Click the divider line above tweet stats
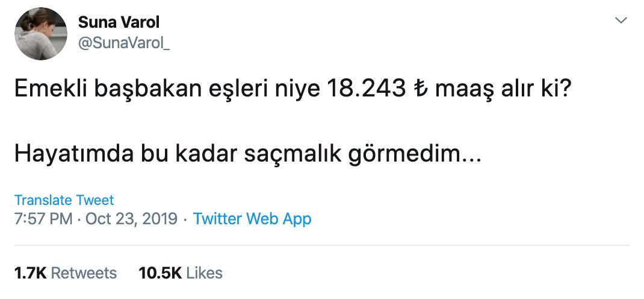Viewport: 644px width, 299px height. [x=322, y=245]
